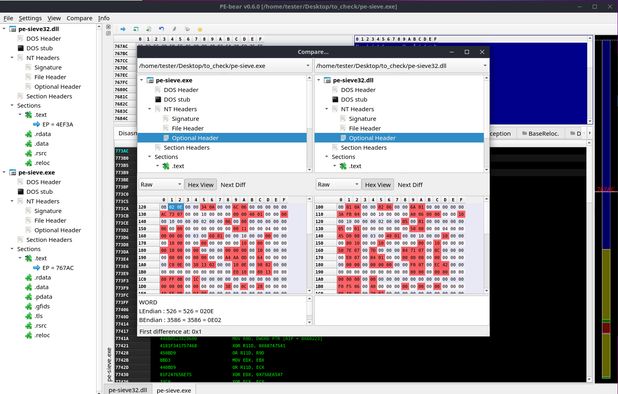This screenshot has height=394, width=618.
Task: Click the right hex view vertical scrollbar
Action: tap(486, 245)
